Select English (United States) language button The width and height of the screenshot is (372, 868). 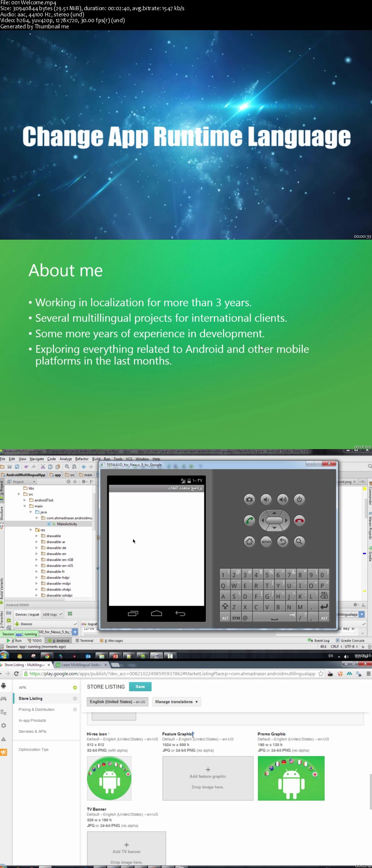(x=117, y=702)
